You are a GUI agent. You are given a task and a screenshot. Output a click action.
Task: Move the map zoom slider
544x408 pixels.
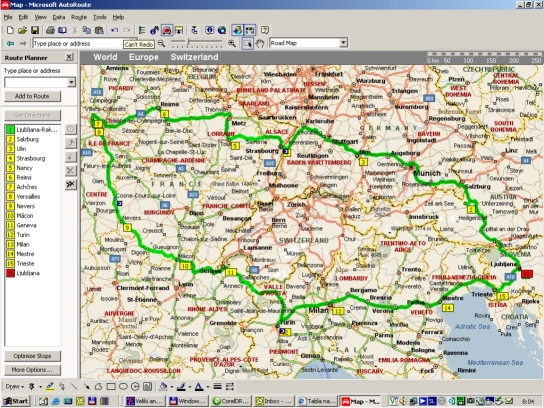pyautogui.click(x=188, y=43)
